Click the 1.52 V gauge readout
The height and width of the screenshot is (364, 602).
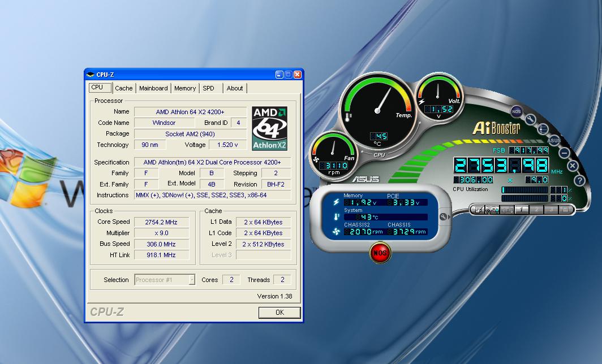click(x=439, y=109)
